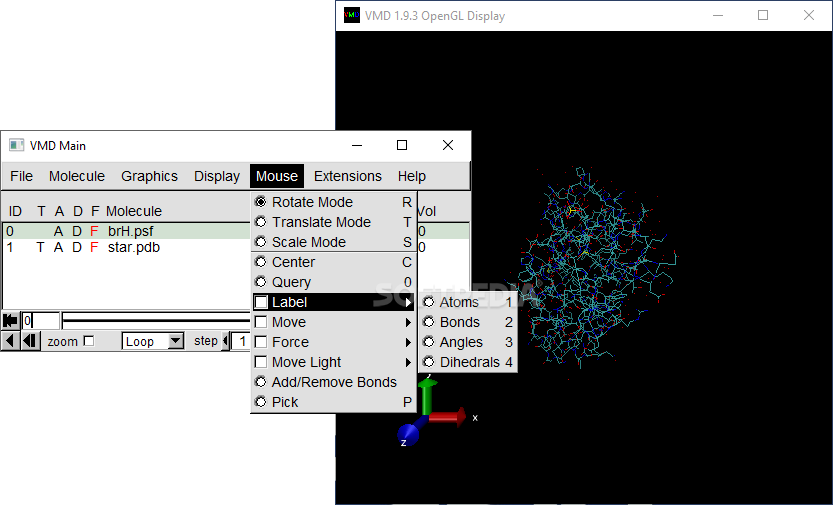Select Label Bonds option
833x505 pixels.
[x=468, y=322]
